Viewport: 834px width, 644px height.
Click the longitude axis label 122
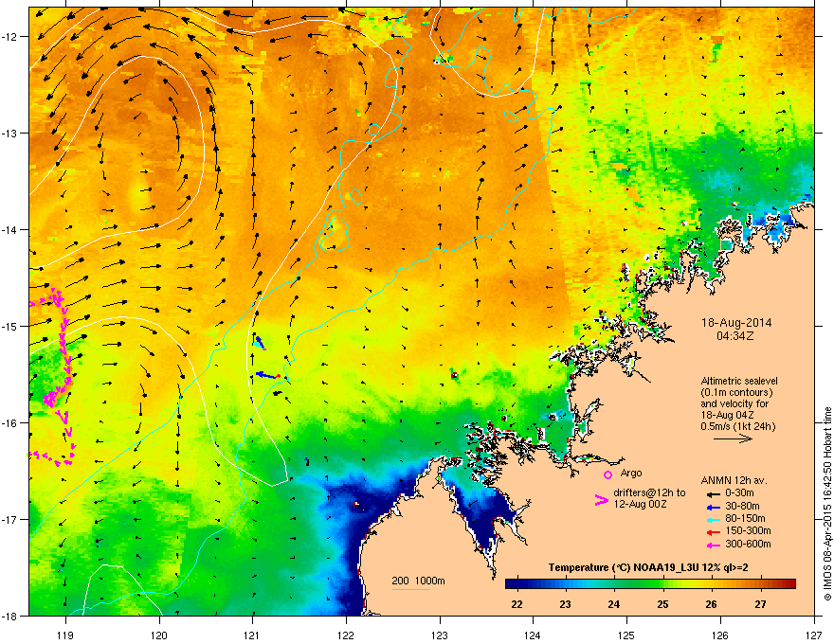tap(346, 635)
